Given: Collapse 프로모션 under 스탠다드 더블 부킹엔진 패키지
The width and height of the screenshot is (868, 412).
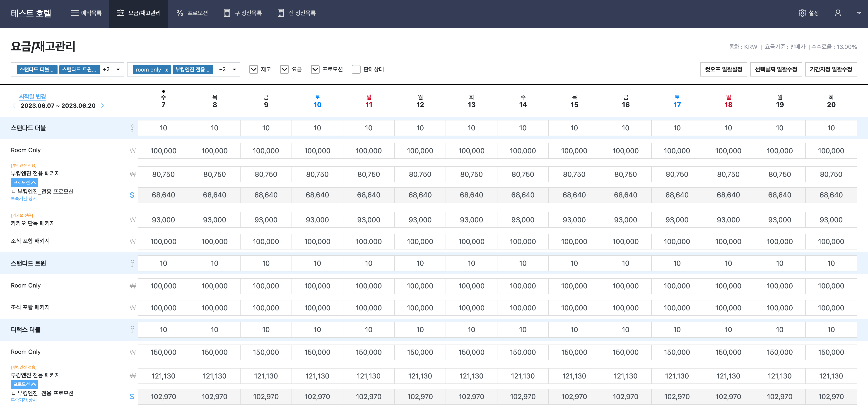Looking at the screenshot, I should pyautogui.click(x=24, y=182).
